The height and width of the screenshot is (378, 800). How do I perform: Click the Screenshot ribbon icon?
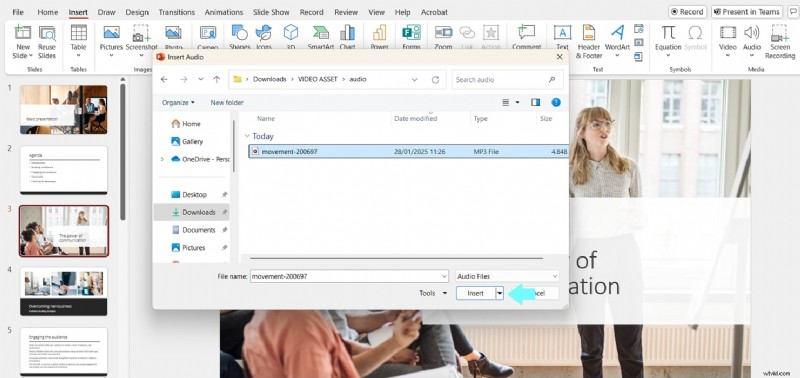click(141, 33)
